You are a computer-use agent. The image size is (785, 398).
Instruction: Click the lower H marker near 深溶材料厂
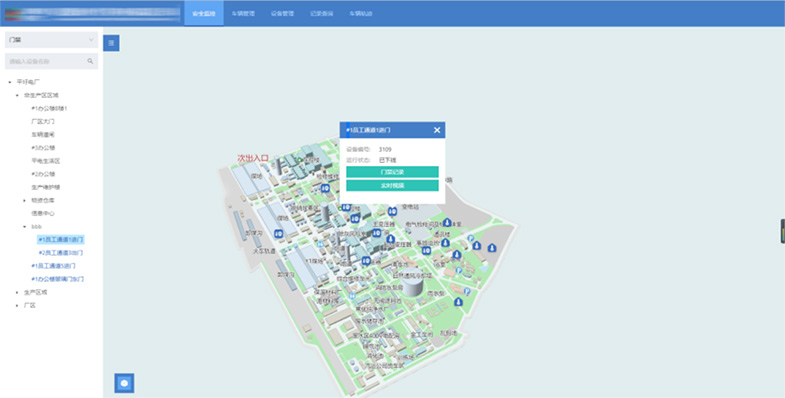352,296
